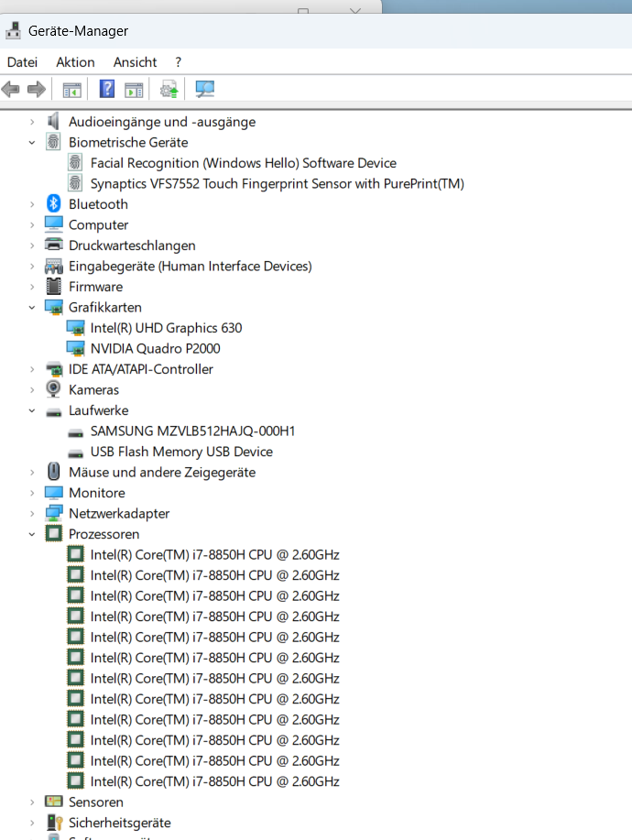Click the Grafikkarten display adapter icon
The image size is (632, 840).
pos(53,307)
